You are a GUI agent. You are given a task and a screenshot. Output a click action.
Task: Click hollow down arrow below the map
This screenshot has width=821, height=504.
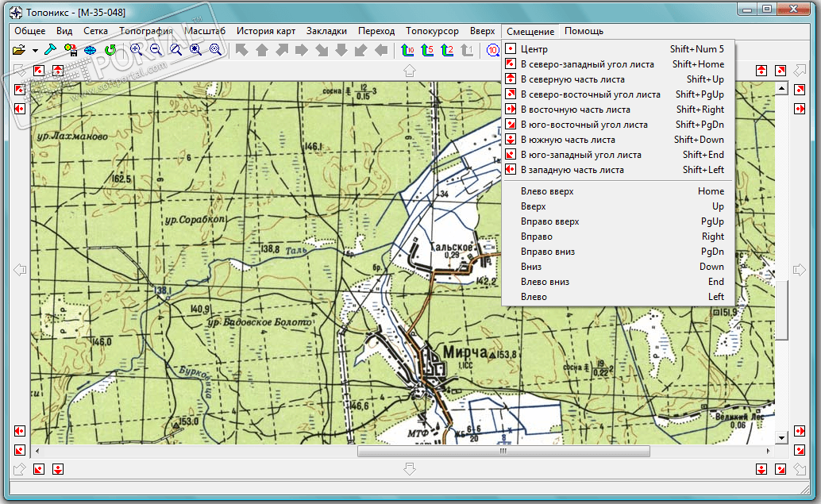pyautogui.click(x=410, y=469)
